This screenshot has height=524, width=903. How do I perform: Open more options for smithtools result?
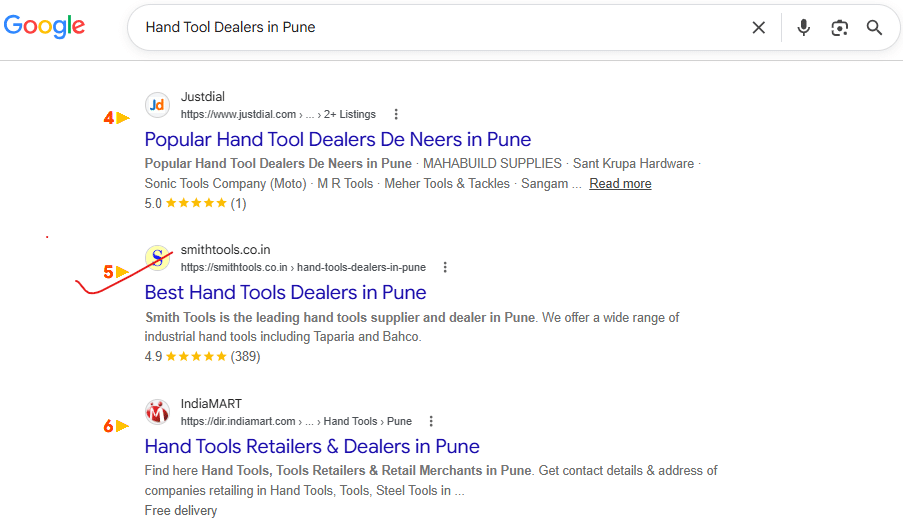click(x=445, y=267)
